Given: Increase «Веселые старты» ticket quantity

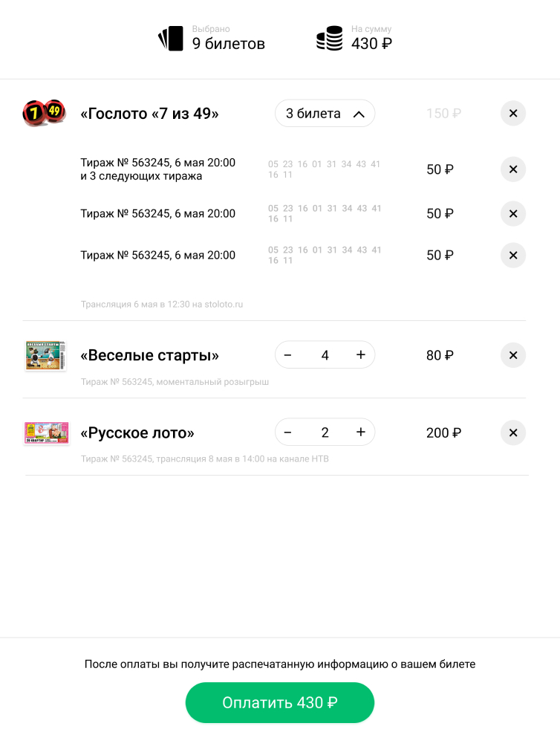Looking at the screenshot, I should pos(361,355).
